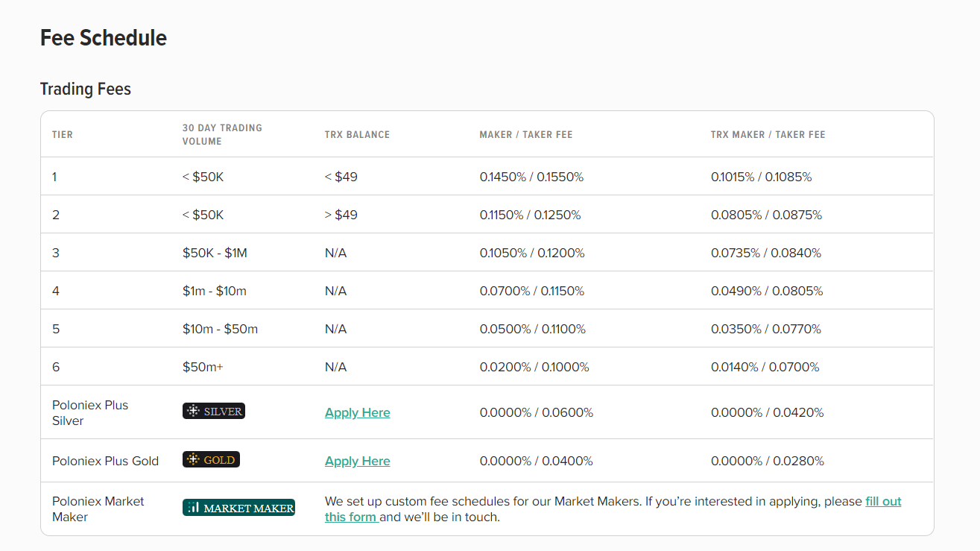Select tier 1 fee 0.1450% / 0.1550%
This screenshot has height=551, width=980.
[x=532, y=177]
